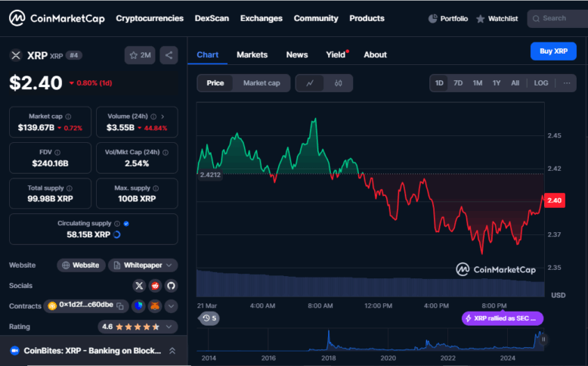Click the circulating supply progress ring
The height and width of the screenshot is (366, 588).
117,234
